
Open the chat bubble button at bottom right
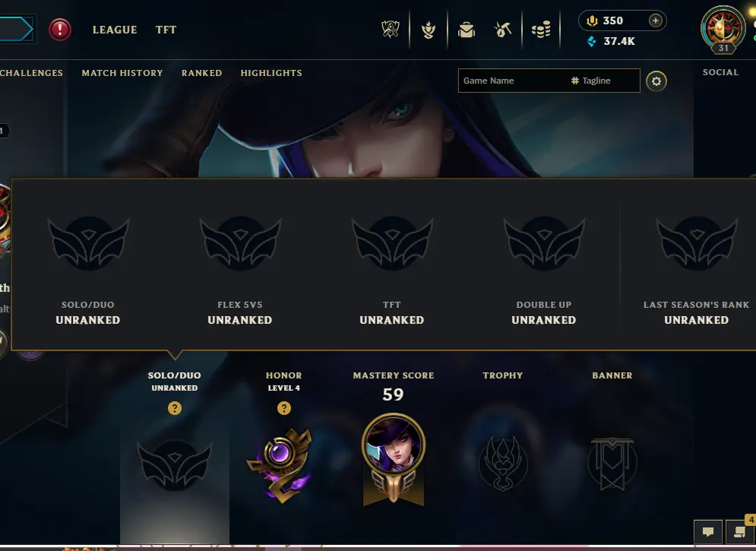pyautogui.click(x=708, y=532)
